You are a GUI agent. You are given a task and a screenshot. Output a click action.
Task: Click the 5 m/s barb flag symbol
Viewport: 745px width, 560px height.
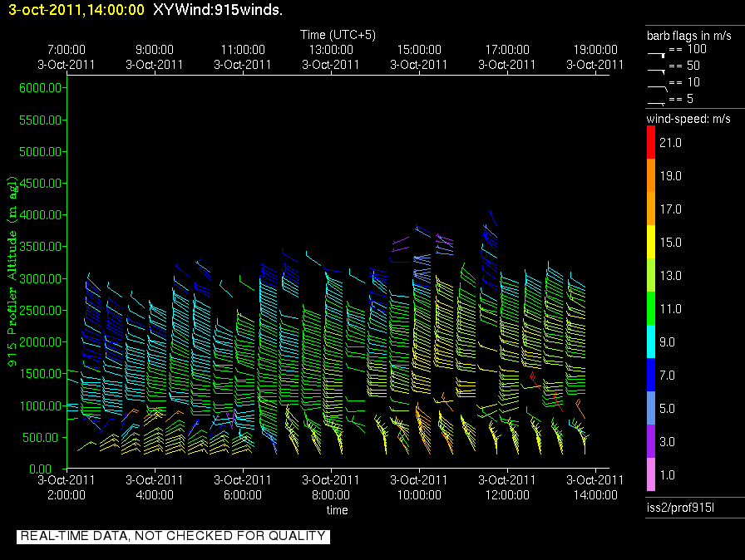(656, 101)
